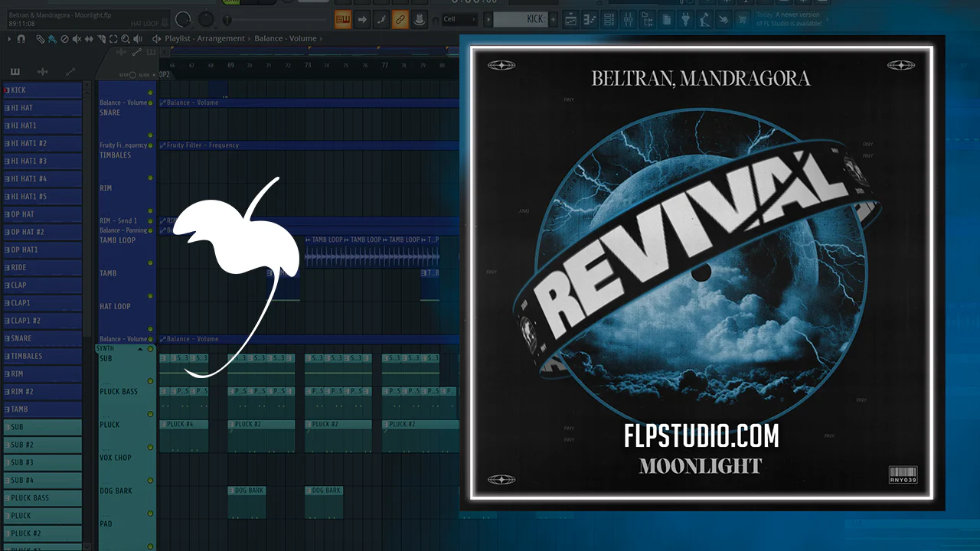Viewport: 980px width, 551px height.
Task: Toggle the typing keyboard to piano icon
Action: pyautogui.click(x=343, y=19)
